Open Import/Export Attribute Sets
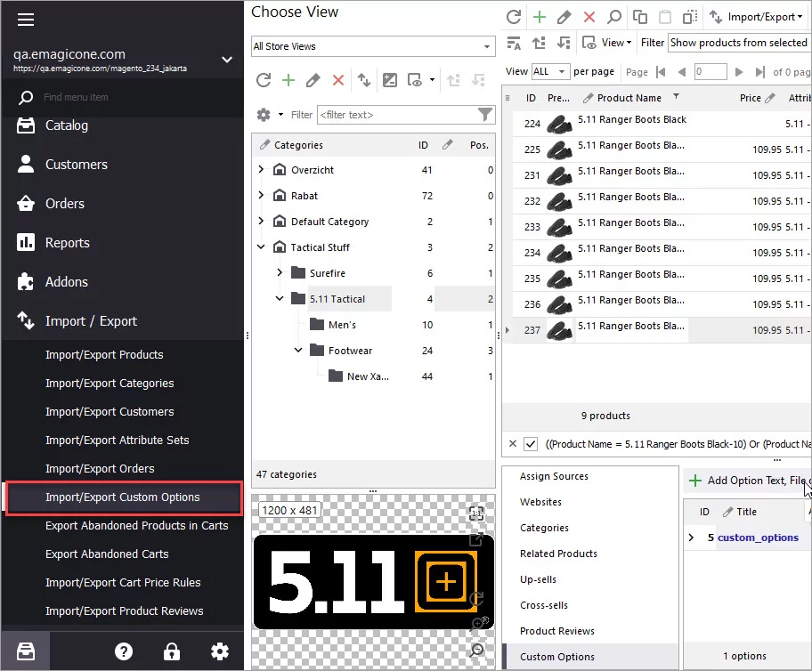This screenshot has height=671, width=812. [x=117, y=441]
